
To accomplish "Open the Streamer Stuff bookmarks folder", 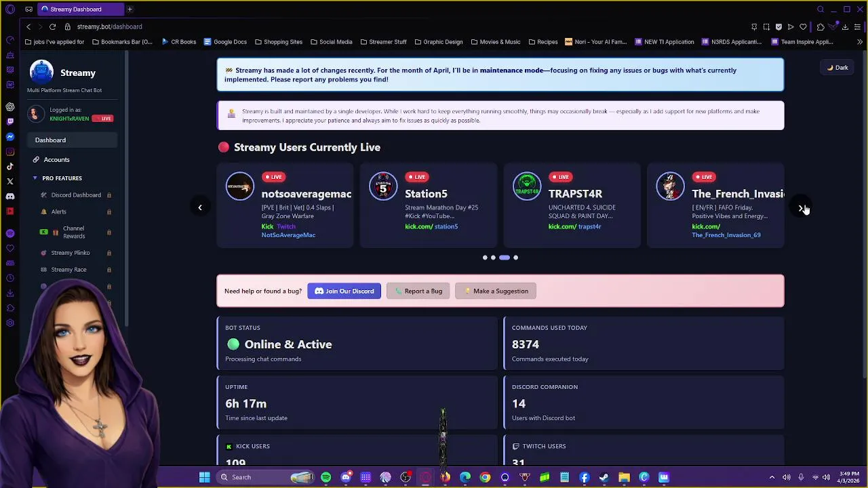I will click(383, 42).
